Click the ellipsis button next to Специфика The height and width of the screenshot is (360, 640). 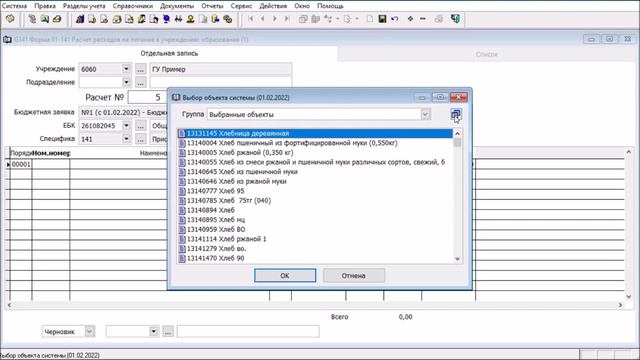[140, 139]
